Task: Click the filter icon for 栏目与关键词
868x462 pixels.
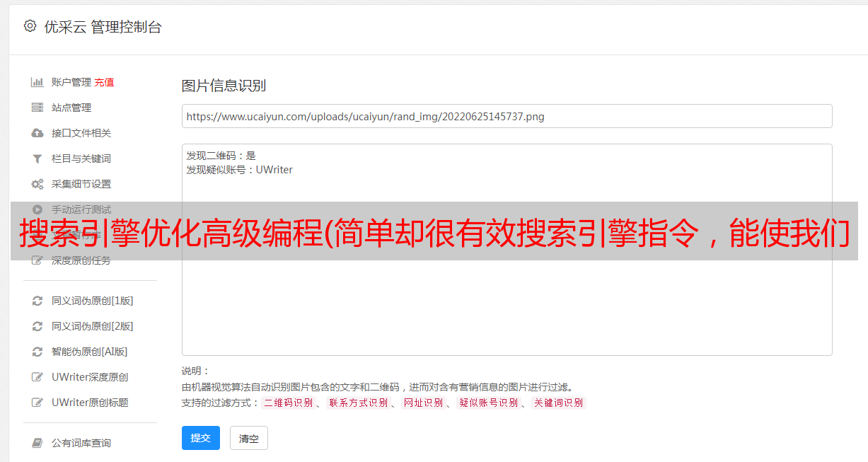Action: [x=37, y=158]
